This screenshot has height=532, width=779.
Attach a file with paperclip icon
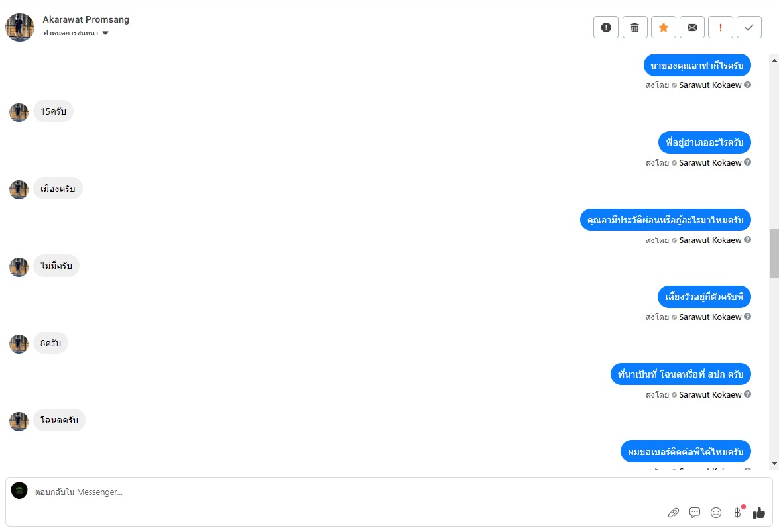coord(674,513)
